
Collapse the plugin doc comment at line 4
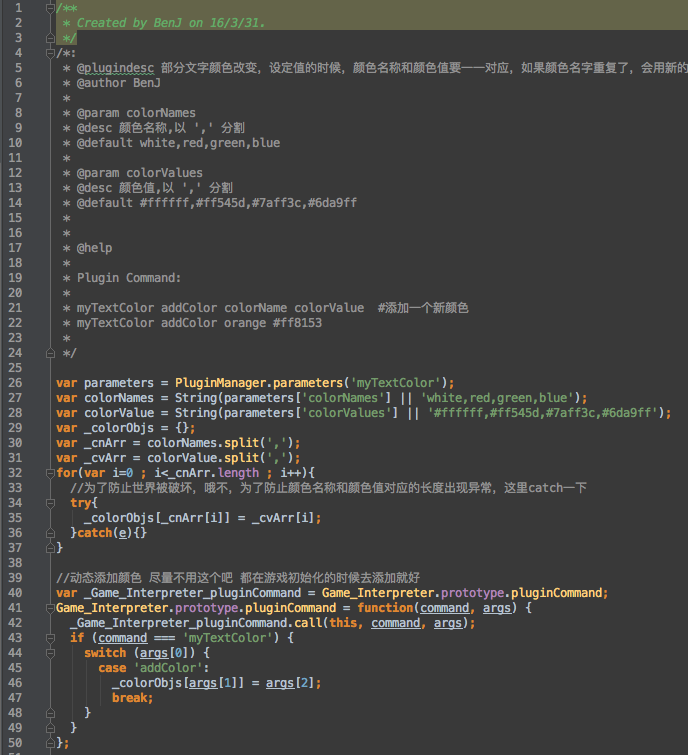click(50, 53)
